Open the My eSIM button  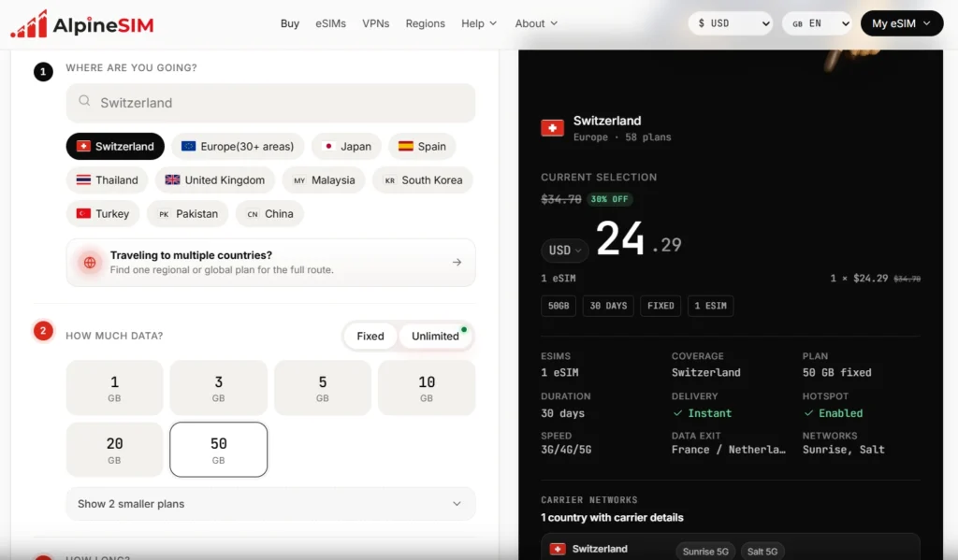click(x=902, y=23)
